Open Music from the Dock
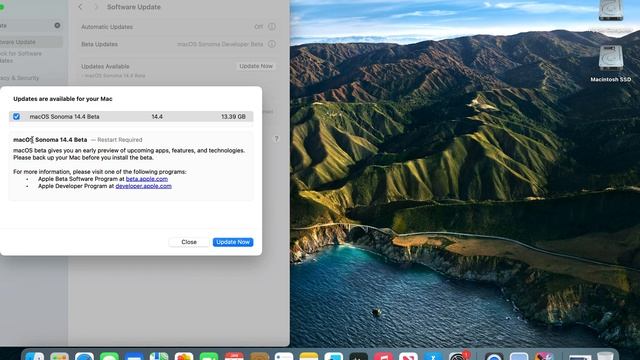 [x=383, y=356]
